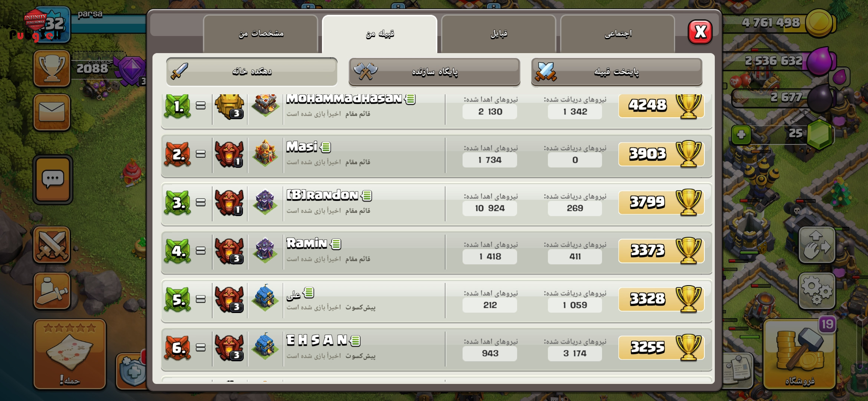Open the trophy league icon in sidebar
This screenshot has height=401, width=868.
52,69
